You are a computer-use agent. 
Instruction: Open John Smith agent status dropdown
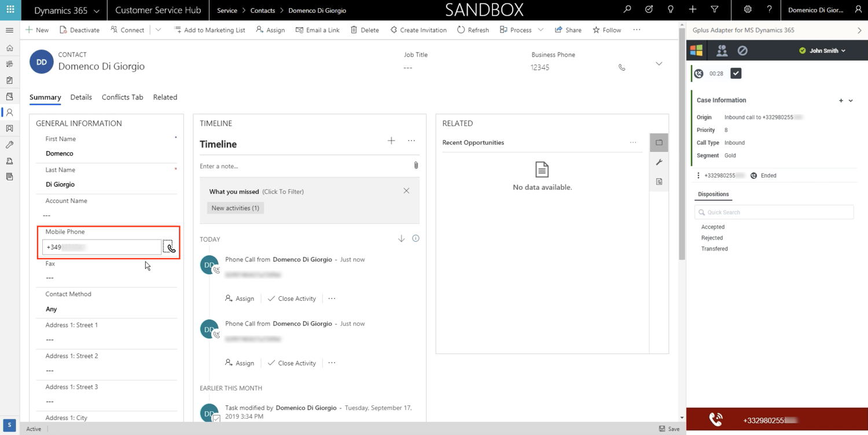point(822,51)
